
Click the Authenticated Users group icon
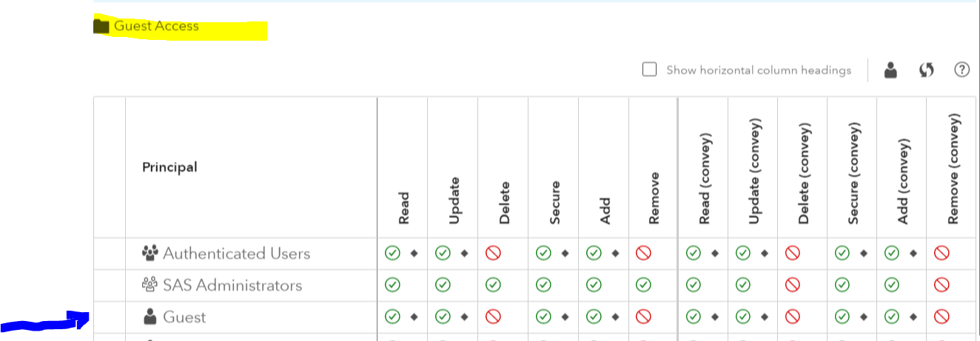click(x=150, y=254)
